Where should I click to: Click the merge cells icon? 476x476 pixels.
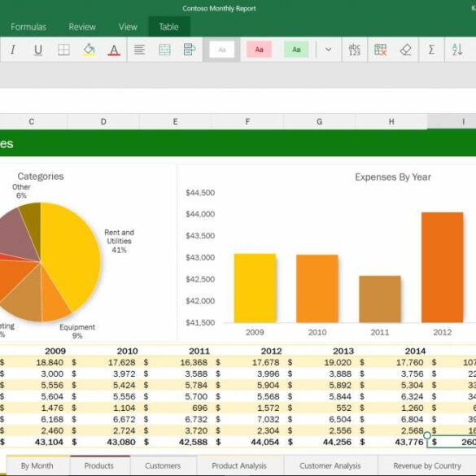[x=164, y=50]
